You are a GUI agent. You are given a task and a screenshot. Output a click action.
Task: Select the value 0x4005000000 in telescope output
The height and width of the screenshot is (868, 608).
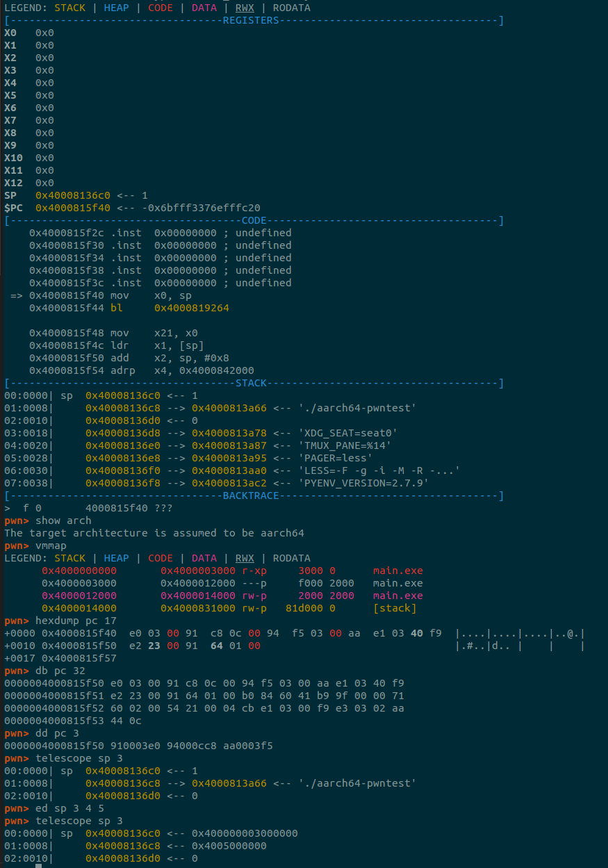(x=229, y=846)
